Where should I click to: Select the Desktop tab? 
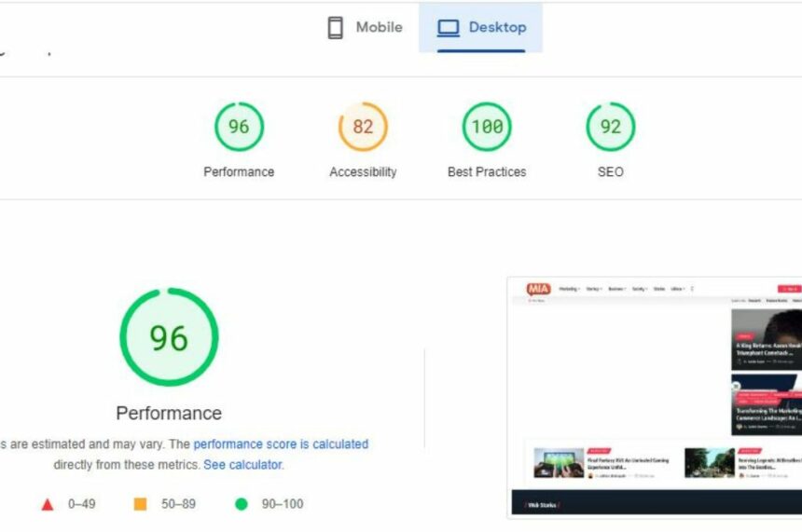(480, 28)
